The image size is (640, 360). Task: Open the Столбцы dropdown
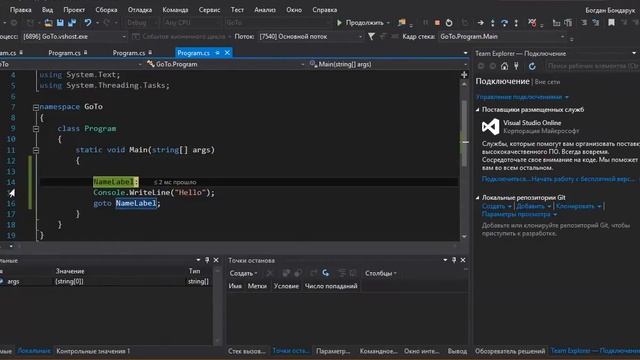point(381,273)
